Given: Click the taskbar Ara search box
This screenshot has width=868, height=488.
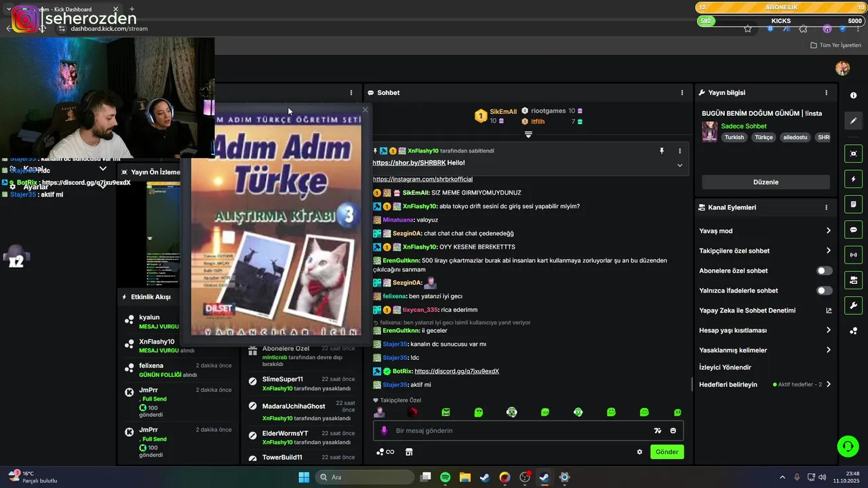Looking at the screenshot, I should 366,477.
